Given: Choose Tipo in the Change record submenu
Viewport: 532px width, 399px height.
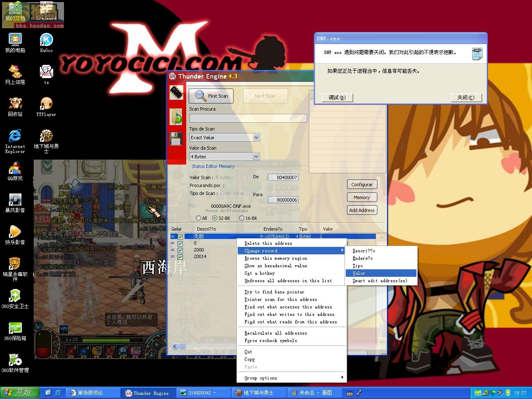Looking at the screenshot, I should coord(381,266).
